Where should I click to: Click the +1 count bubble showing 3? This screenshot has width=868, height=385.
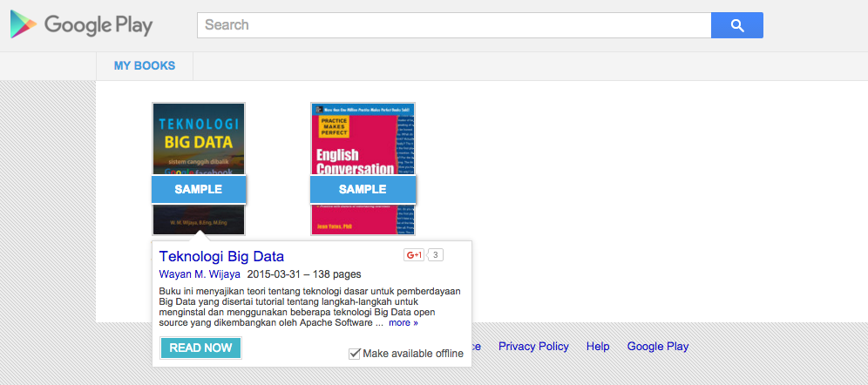click(435, 255)
